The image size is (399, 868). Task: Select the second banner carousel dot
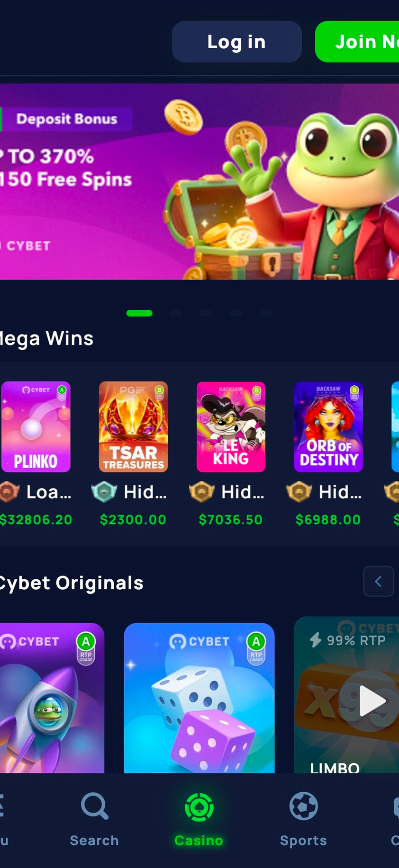(x=176, y=313)
